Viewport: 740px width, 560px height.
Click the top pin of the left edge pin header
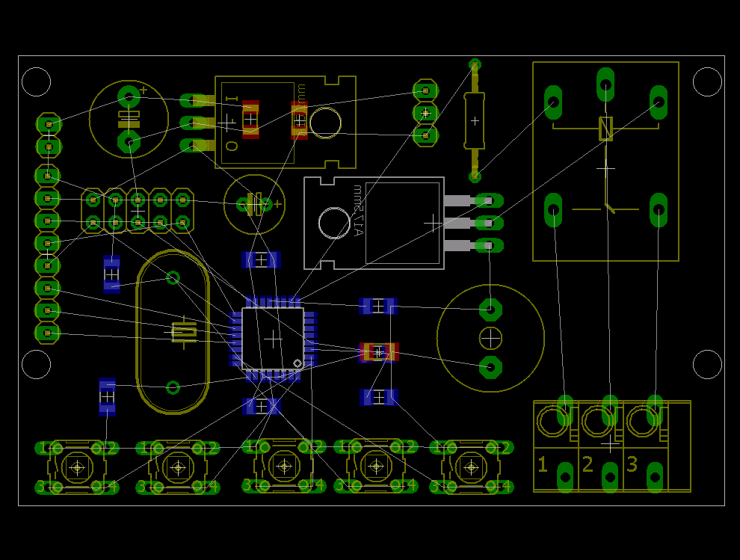tap(49, 124)
